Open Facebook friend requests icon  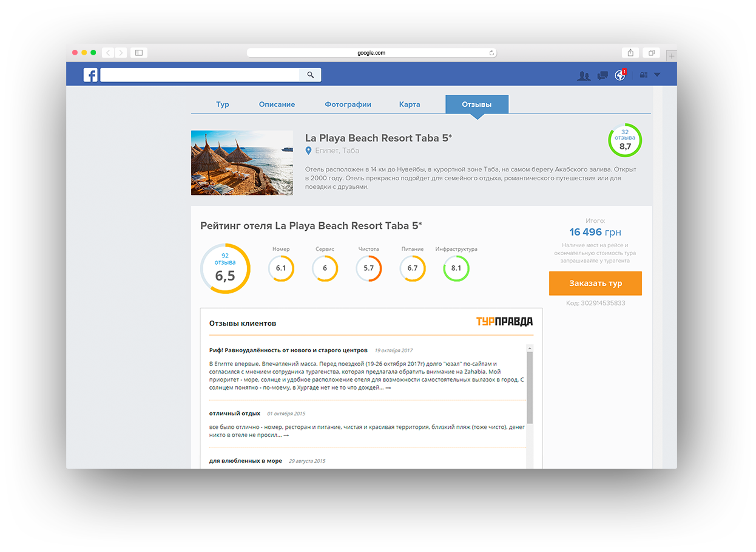[x=584, y=75]
